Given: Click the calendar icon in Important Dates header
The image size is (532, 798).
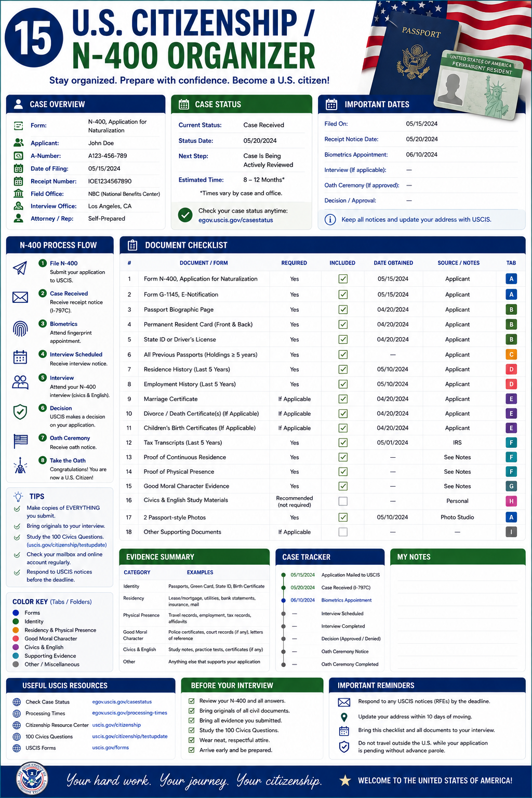Looking at the screenshot, I should coord(331,104).
